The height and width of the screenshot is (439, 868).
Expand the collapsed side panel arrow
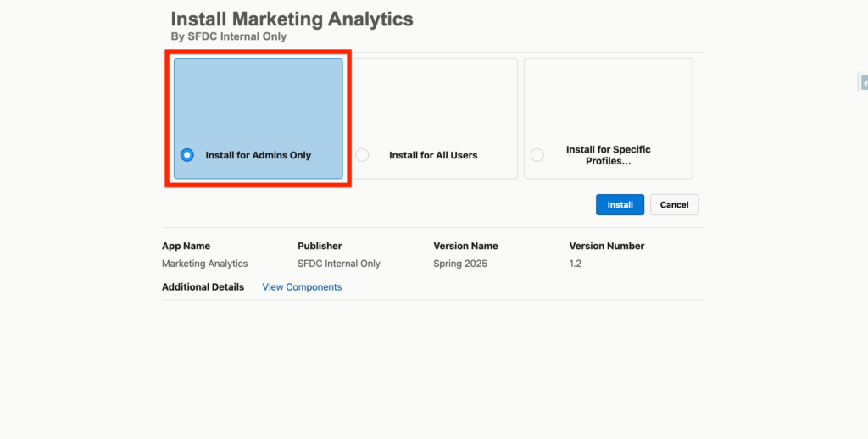864,82
